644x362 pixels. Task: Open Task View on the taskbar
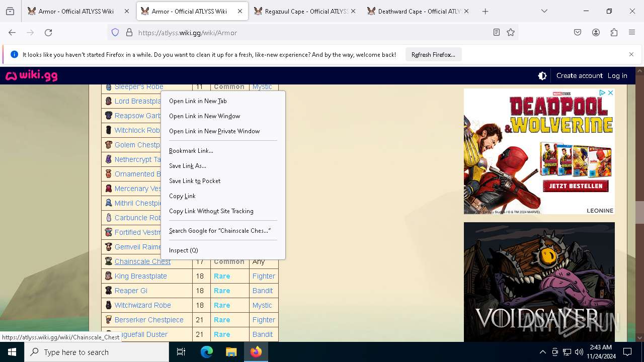181,352
